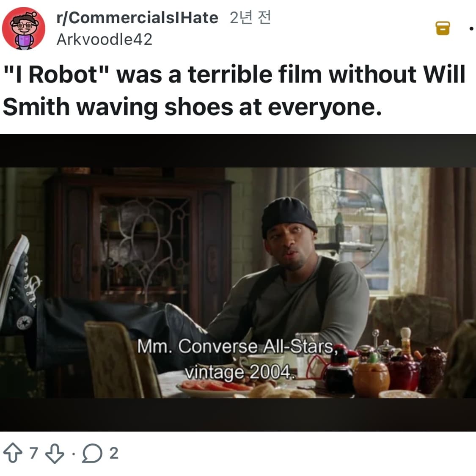Open the subreddit avatar icon
This screenshot has height=476, width=476.
point(24,28)
